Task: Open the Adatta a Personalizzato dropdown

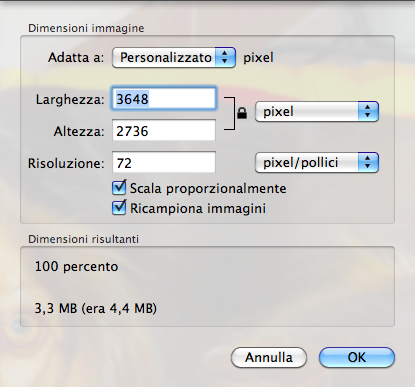Action: (x=174, y=57)
